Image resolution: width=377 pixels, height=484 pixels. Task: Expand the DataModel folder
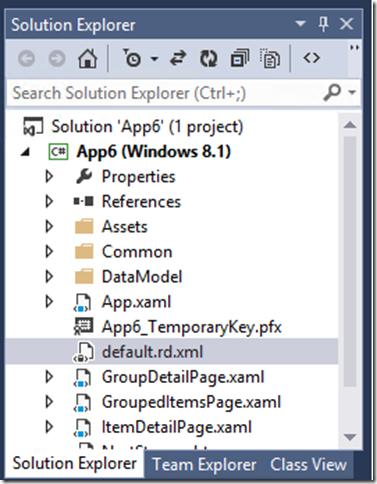(x=49, y=276)
